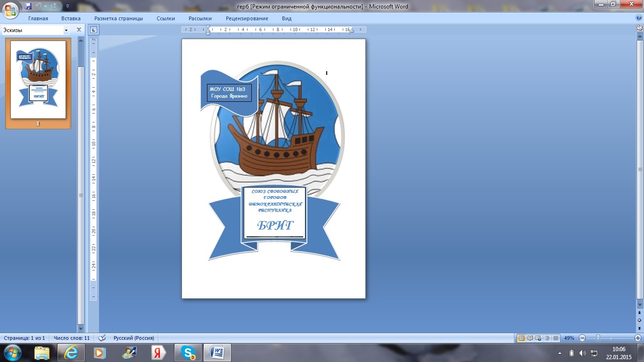Click document vertical scrollbar up arrow
The height and width of the screenshot is (362, 644).
pyautogui.click(x=639, y=36)
